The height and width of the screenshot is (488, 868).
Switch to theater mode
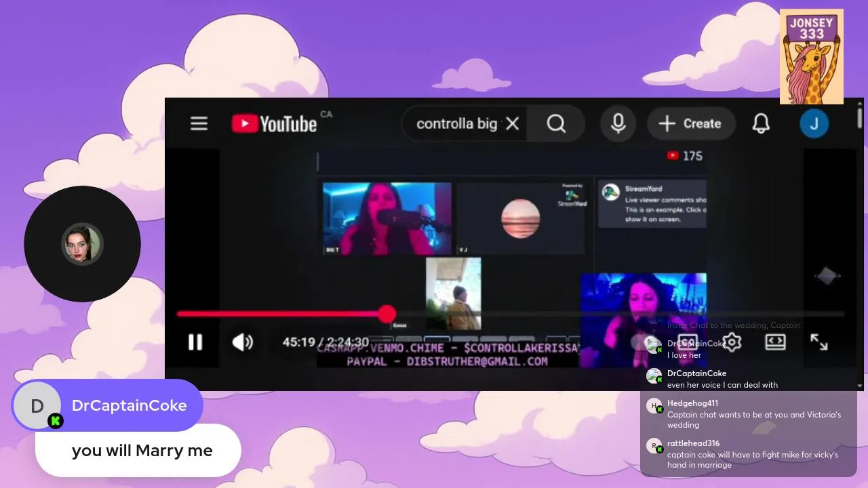[775, 342]
